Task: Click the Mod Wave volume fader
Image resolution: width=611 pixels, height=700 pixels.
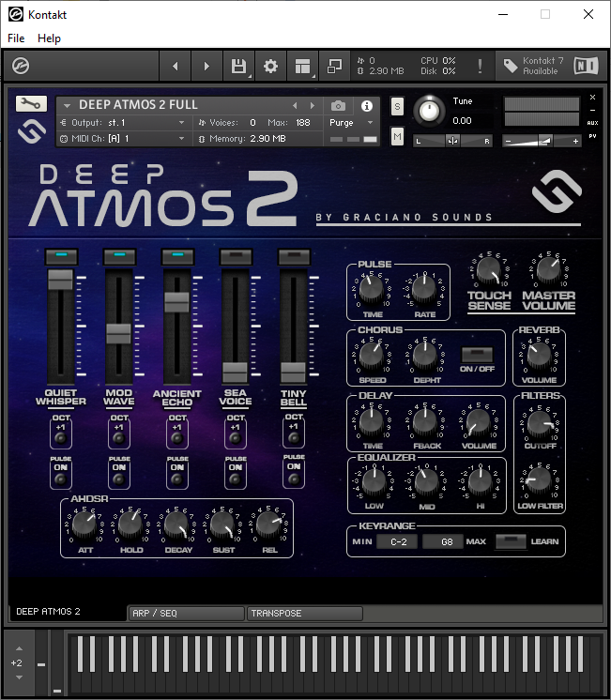Action: [x=119, y=334]
